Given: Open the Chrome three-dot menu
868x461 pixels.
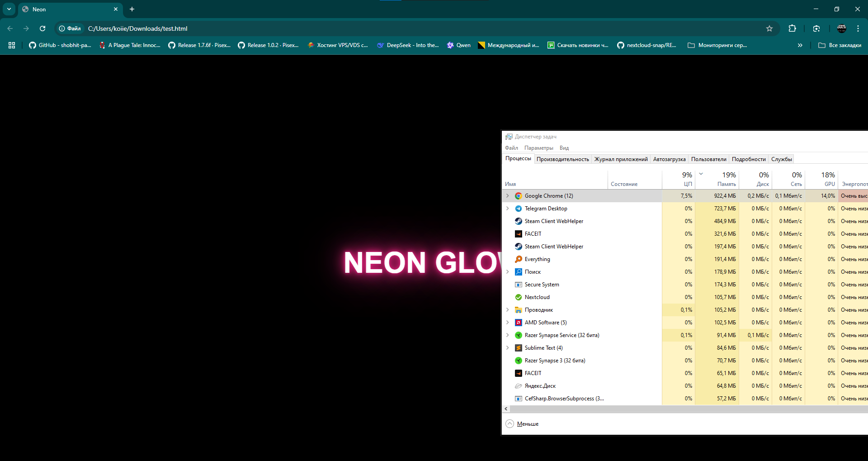Looking at the screenshot, I should (x=858, y=29).
